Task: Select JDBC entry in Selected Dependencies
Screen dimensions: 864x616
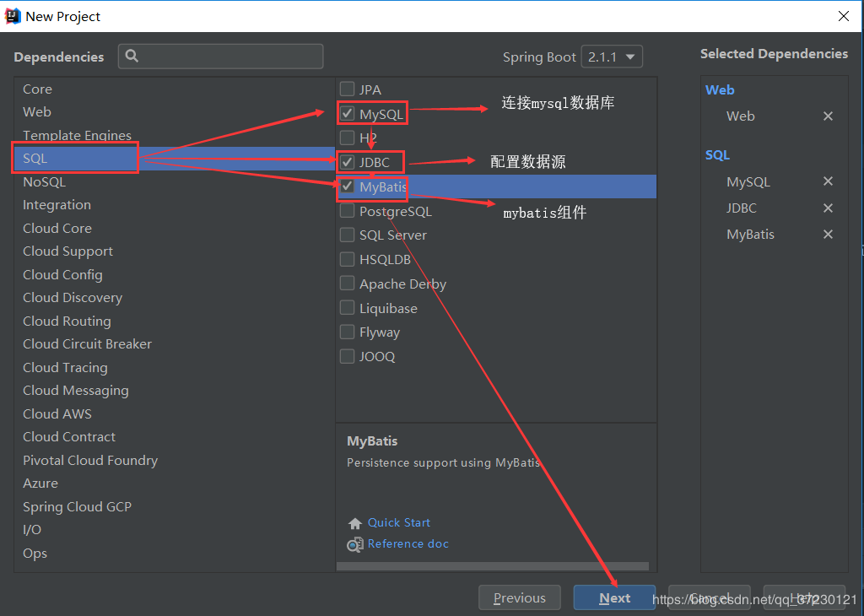Action: (741, 208)
